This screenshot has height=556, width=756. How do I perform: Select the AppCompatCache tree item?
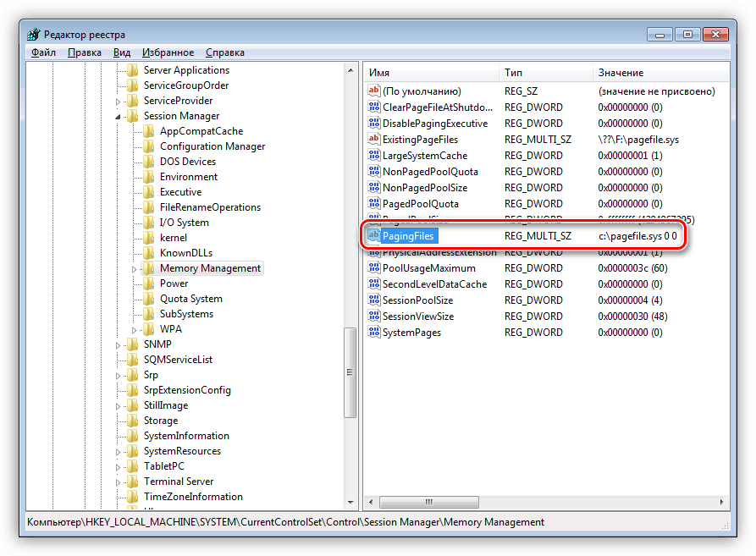(201, 131)
